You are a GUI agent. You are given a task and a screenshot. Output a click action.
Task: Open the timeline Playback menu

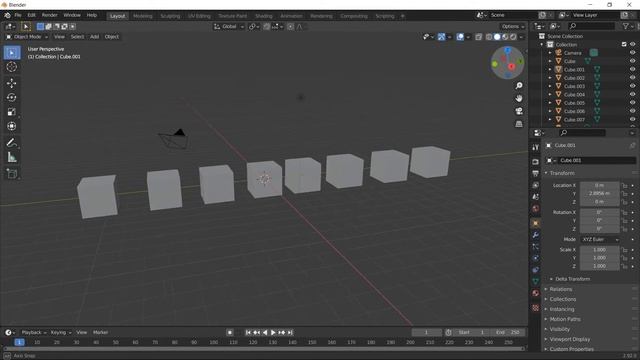click(33, 333)
